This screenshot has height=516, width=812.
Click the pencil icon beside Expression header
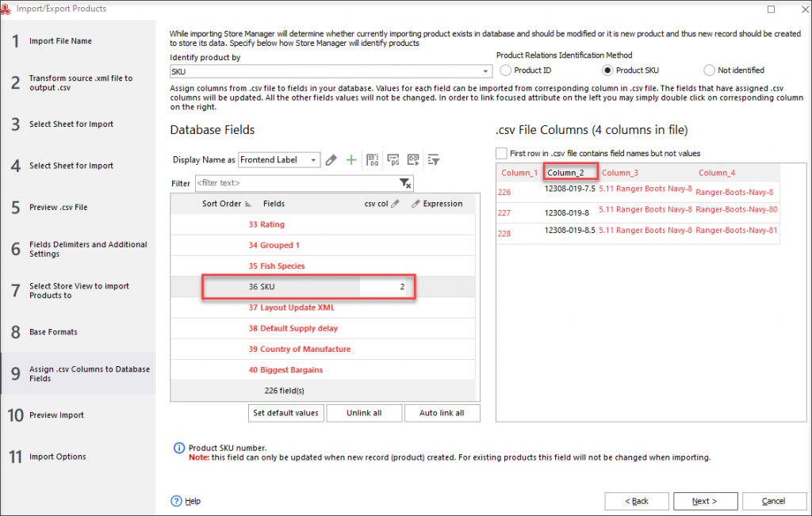[x=416, y=204]
